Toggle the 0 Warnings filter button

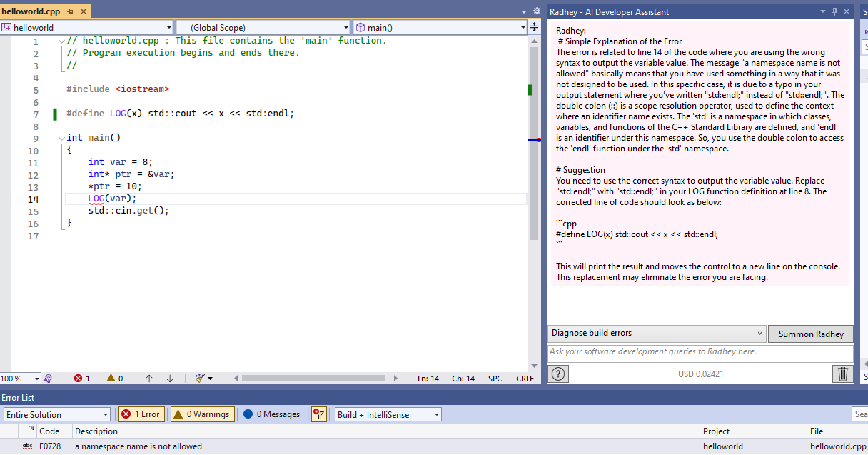click(202, 414)
